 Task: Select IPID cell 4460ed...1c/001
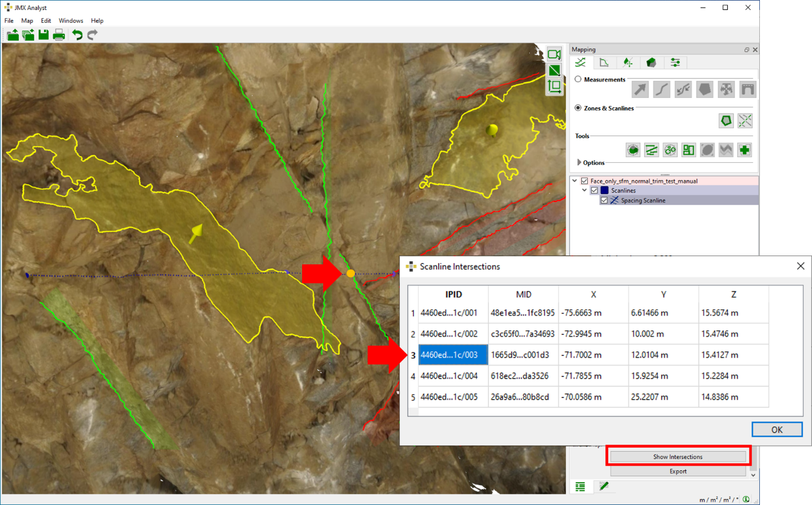[x=453, y=313]
